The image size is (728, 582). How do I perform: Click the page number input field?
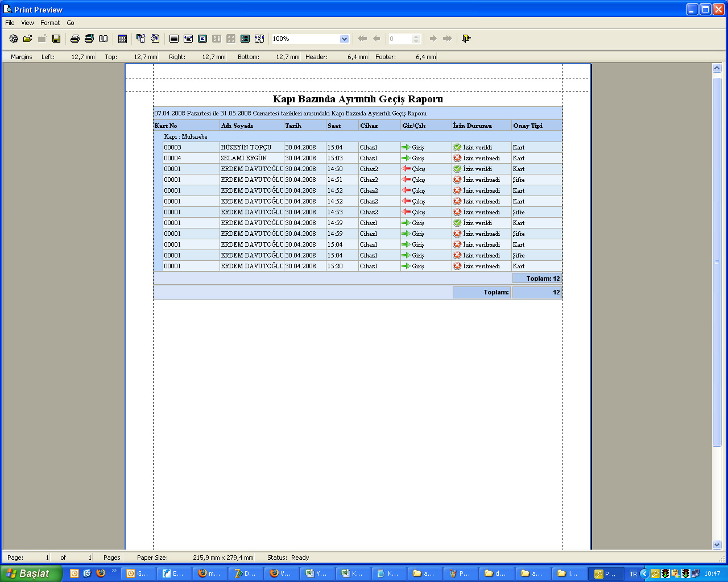[x=400, y=39]
